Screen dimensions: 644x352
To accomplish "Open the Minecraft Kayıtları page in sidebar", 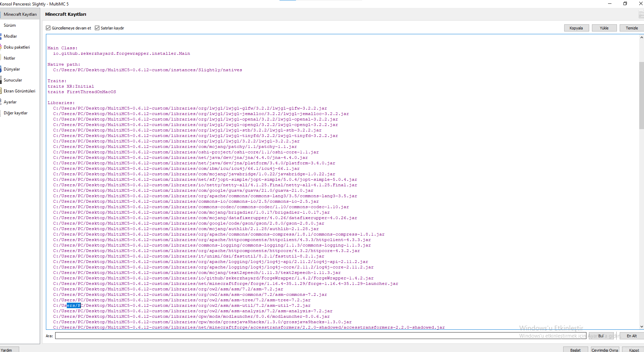I will pyautogui.click(x=20, y=14).
